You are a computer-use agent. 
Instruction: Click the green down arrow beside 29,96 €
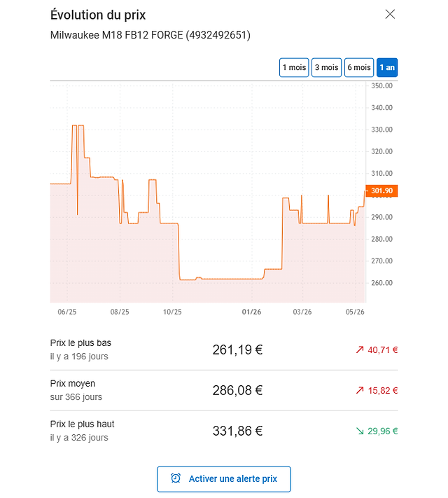pos(360,431)
